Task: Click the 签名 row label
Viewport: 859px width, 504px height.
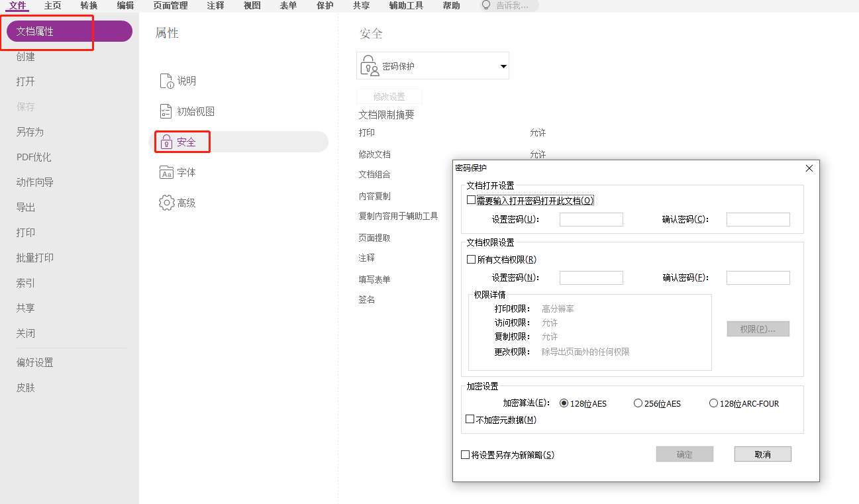Action: tap(367, 299)
